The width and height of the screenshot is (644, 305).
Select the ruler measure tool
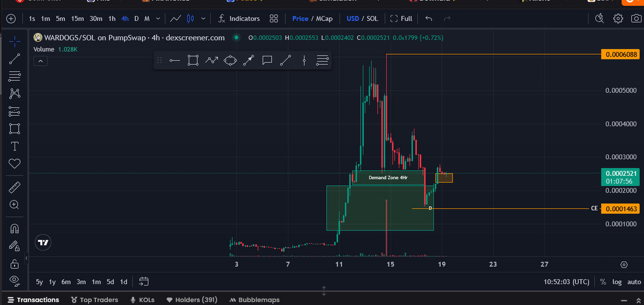pyautogui.click(x=14, y=187)
